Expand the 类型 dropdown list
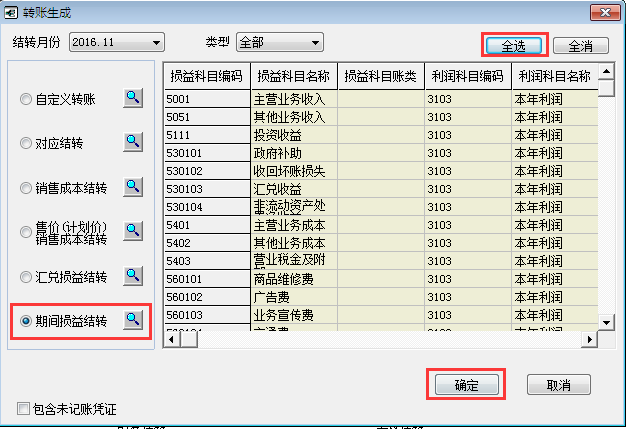629x429 pixels. tap(315, 43)
